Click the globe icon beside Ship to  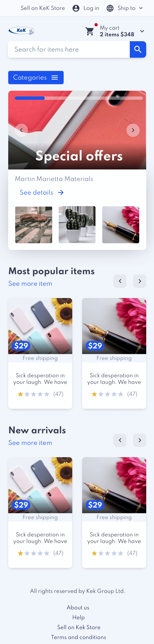110,8
